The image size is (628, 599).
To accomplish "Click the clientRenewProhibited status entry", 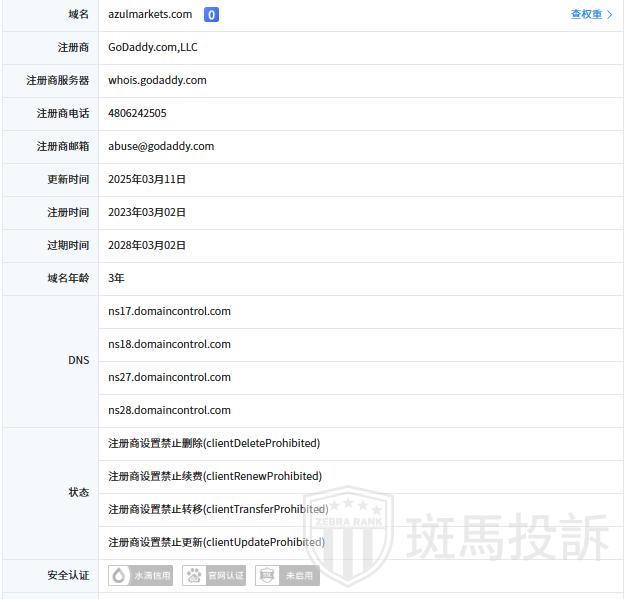I will [215, 476].
